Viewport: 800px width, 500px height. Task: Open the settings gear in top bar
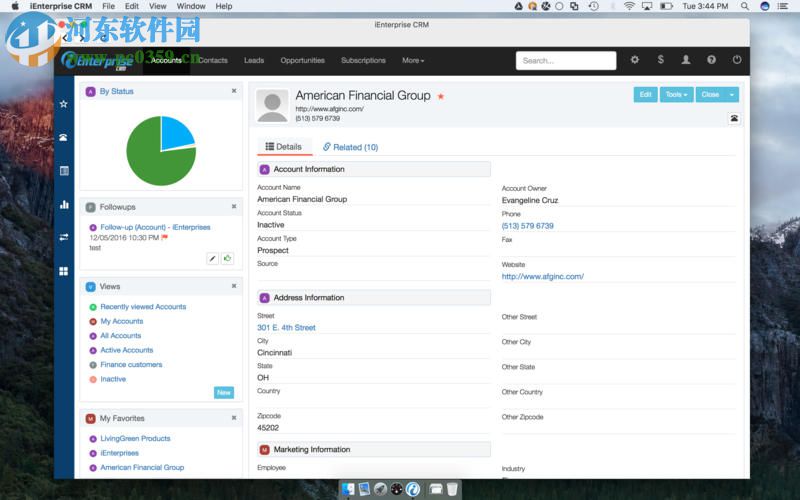pos(635,60)
